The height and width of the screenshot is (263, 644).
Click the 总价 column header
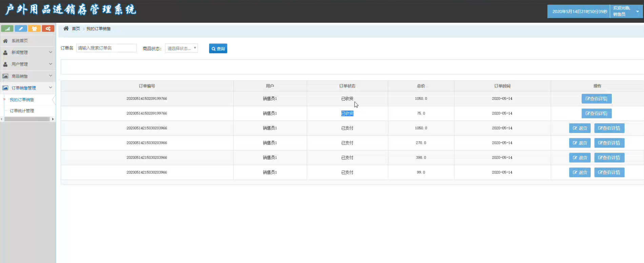(421, 86)
